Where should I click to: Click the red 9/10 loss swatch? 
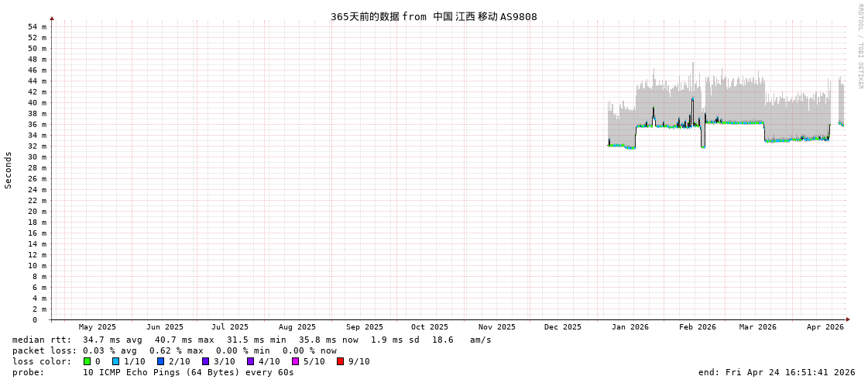340,361
